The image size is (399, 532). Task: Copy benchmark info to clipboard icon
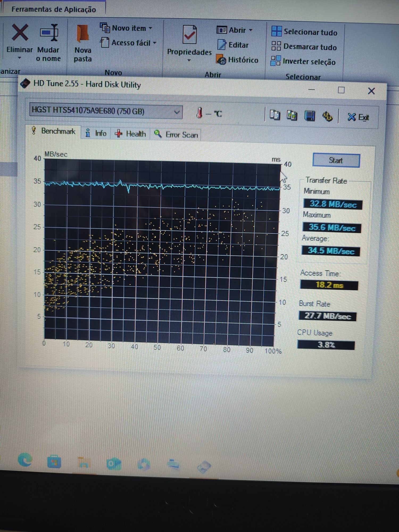[x=275, y=115]
